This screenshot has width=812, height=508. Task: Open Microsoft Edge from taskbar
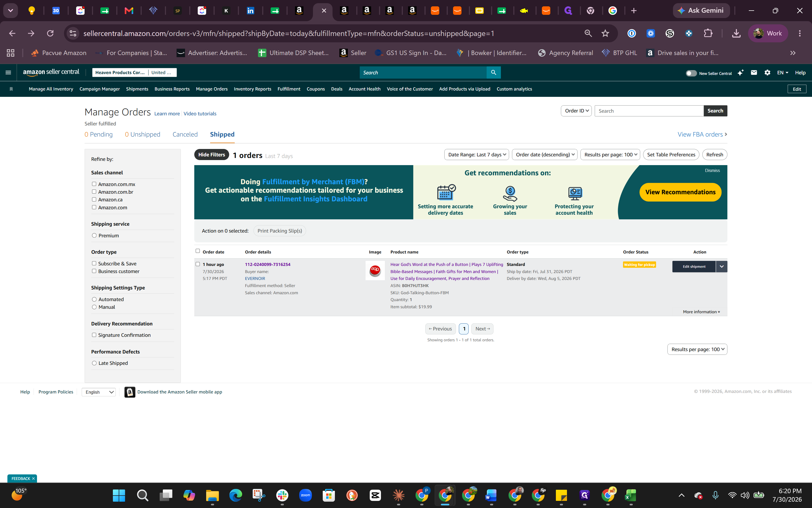click(x=236, y=495)
